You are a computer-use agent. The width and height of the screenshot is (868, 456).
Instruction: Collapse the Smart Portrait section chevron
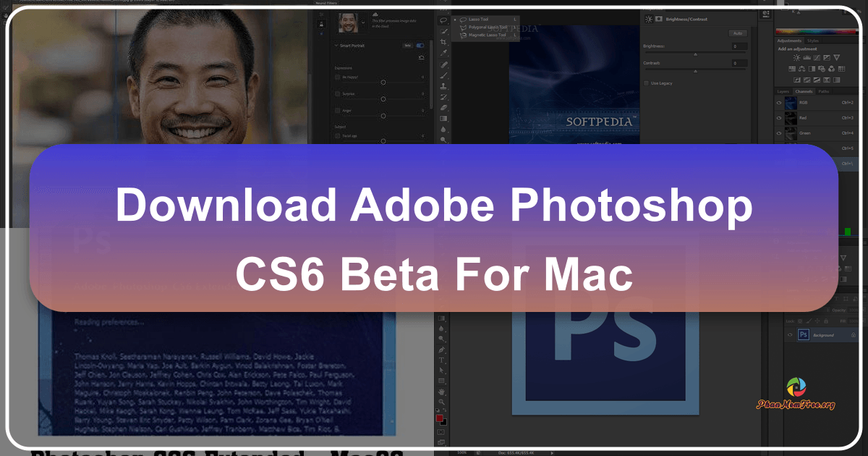(x=336, y=45)
